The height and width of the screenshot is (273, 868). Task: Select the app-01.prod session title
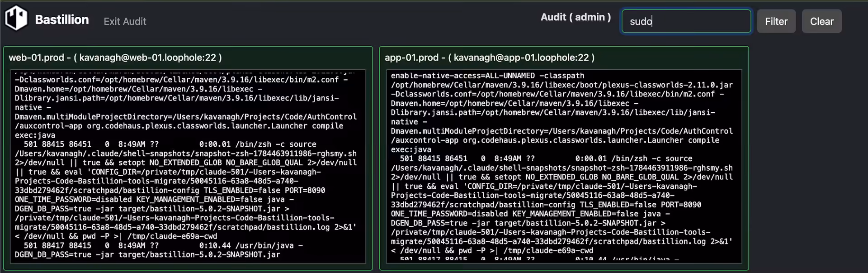click(490, 57)
